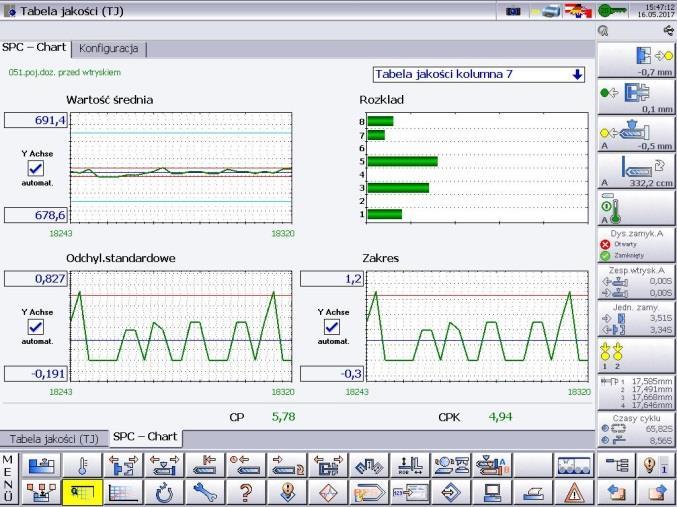Open the temperatures thermometer icon in bottom toolbar
The height and width of the screenshot is (507, 677).
82,465
